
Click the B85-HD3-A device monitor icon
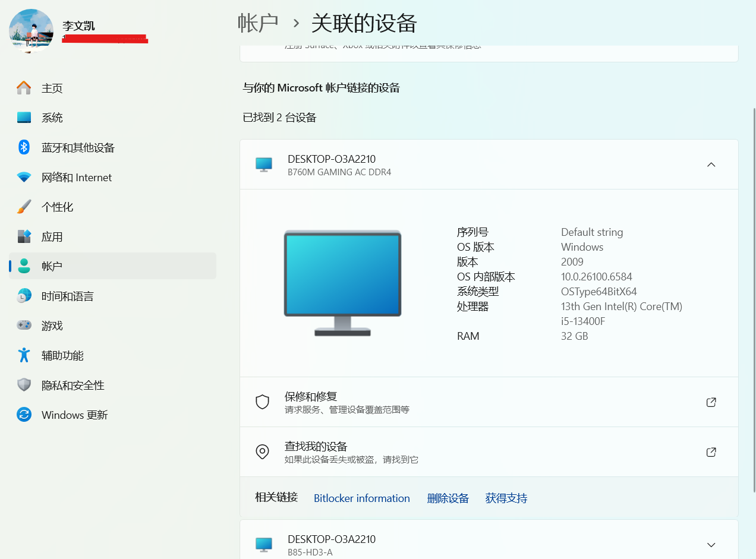(263, 545)
